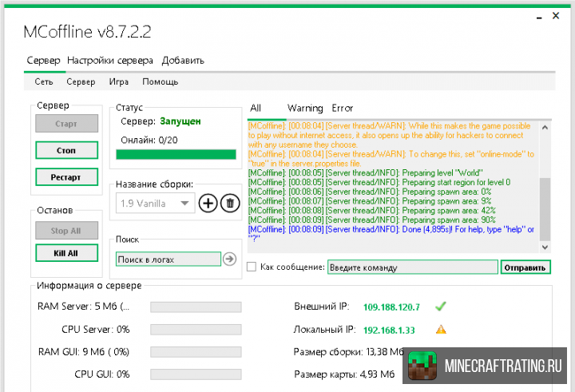Click 'CPU GUI: 0%' label
The width and height of the screenshot is (575, 392).
[102, 374]
